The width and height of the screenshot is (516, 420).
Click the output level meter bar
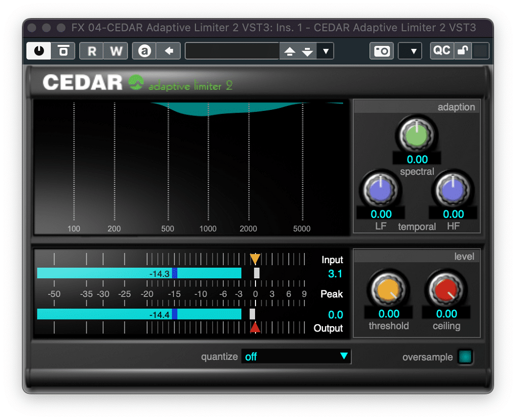pos(139,314)
